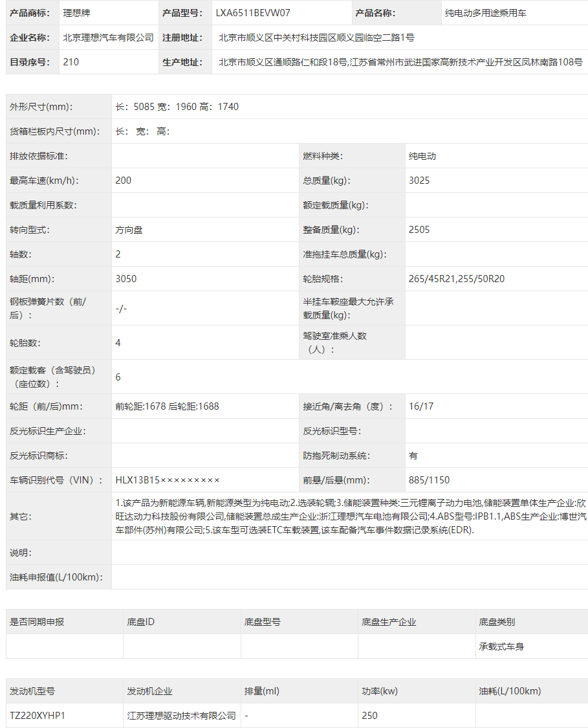
Task: Click catalog number 210
Action: (71, 62)
